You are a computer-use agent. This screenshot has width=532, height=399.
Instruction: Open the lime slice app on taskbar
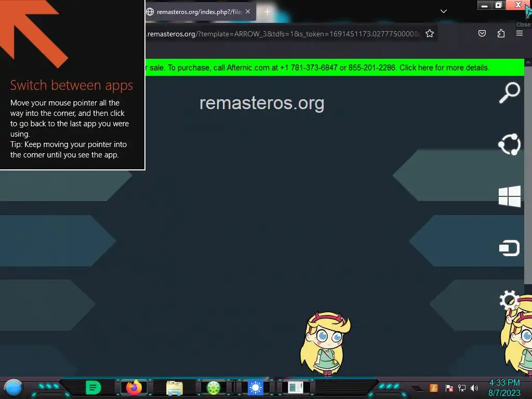214,388
